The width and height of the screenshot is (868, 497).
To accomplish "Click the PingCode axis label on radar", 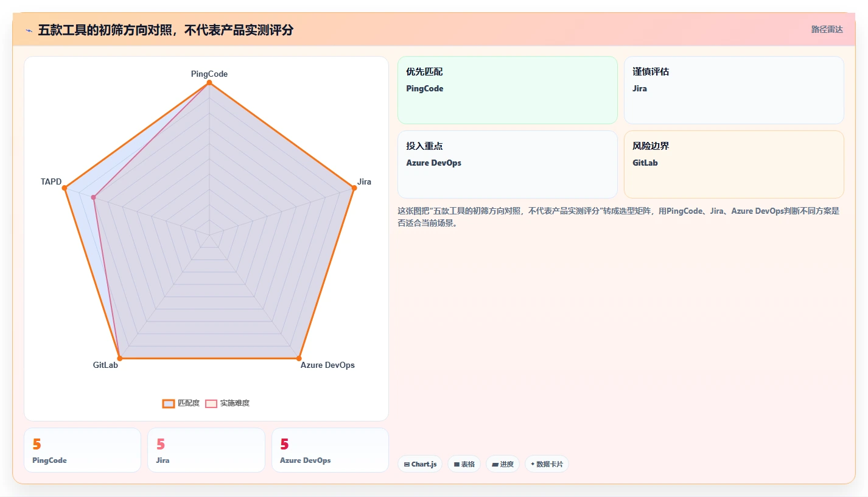I will pos(209,74).
